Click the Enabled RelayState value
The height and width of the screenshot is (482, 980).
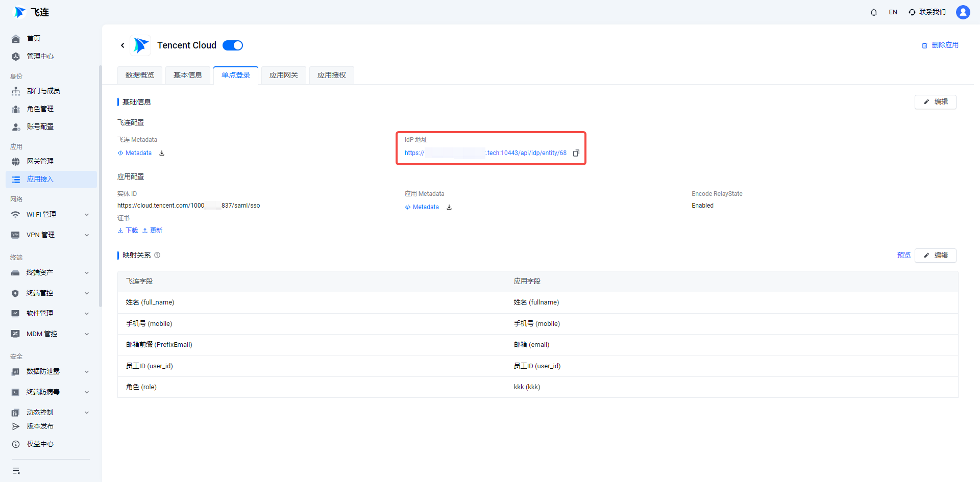[x=702, y=206]
